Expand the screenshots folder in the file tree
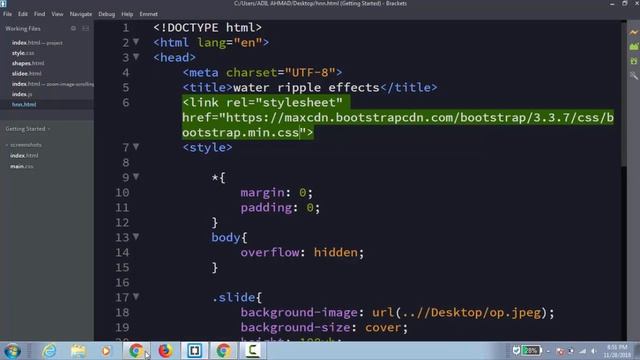This screenshot has width=640, height=360. click(x=24, y=145)
